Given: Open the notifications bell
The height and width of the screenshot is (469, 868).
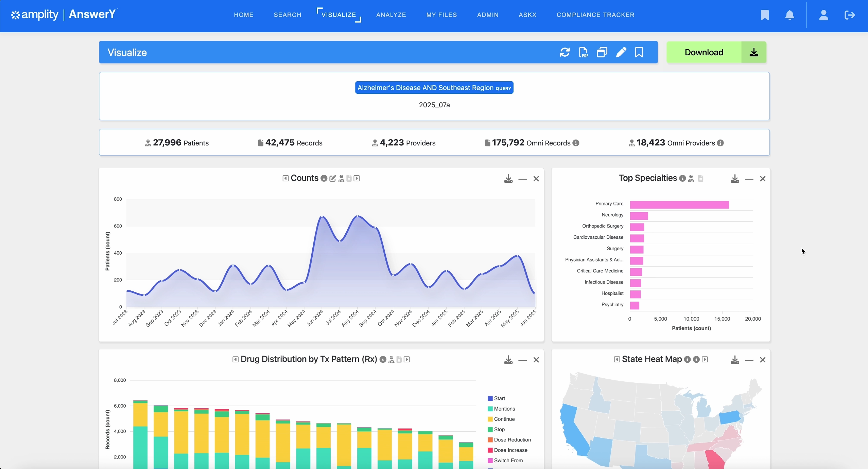Looking at the screenshot, I should tap(789, 15).
